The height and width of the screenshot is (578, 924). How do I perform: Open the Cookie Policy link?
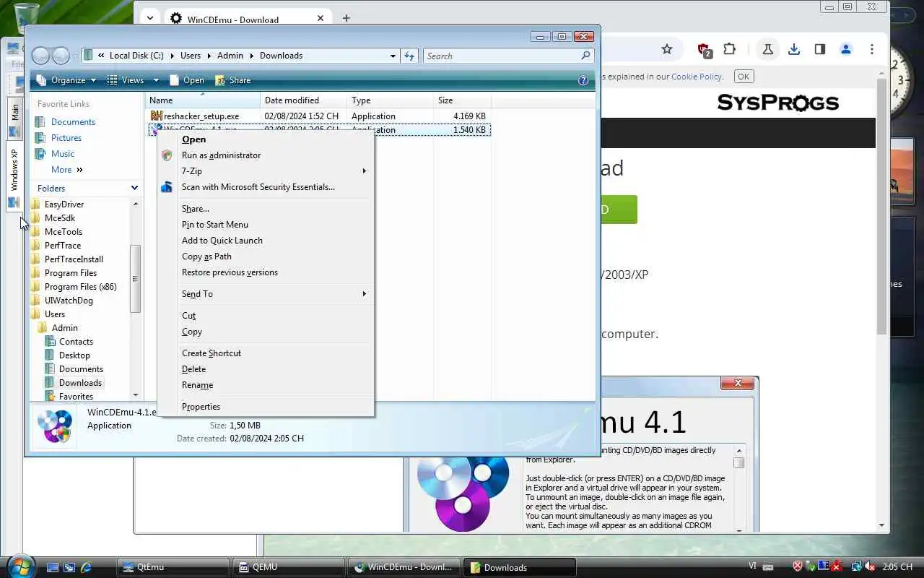697,77
